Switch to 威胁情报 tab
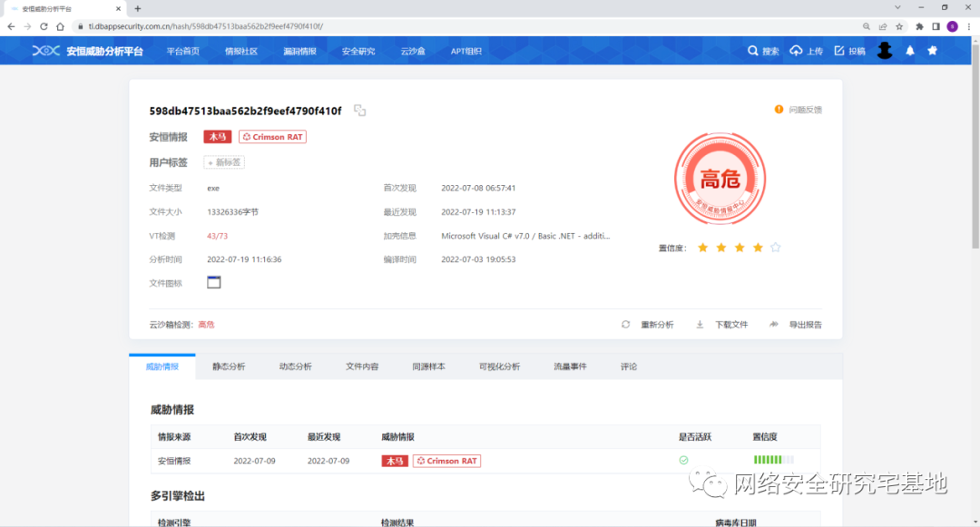Viewport: 980px width, 527px height. 162,366
